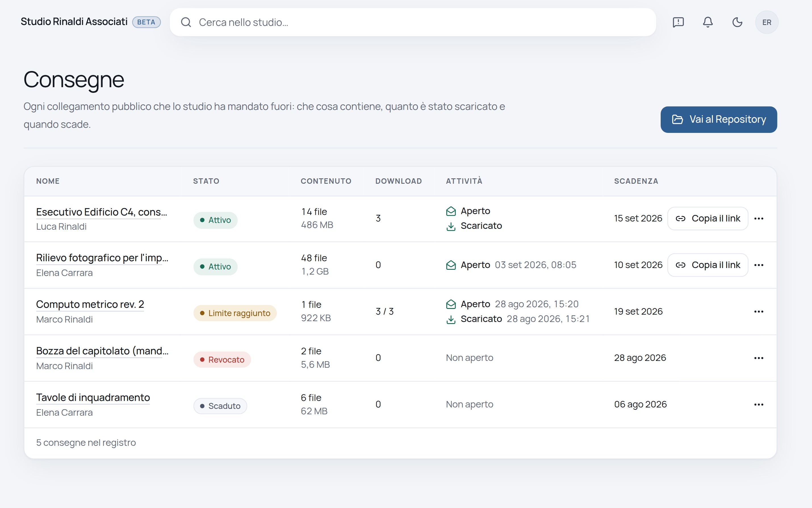Click the Scaricato download icon in Computo row
This screenshot has height=508, width=812.
(451, 319)
